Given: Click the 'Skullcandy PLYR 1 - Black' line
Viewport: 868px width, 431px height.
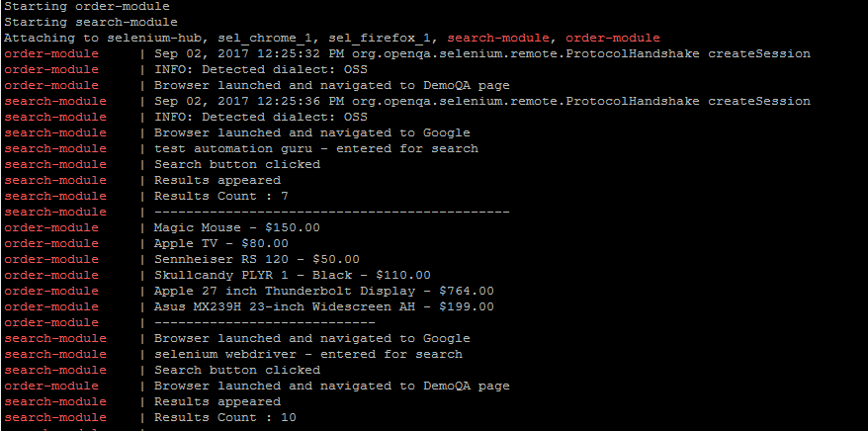Looking at the screenshot, I should [x=293, y=275].
